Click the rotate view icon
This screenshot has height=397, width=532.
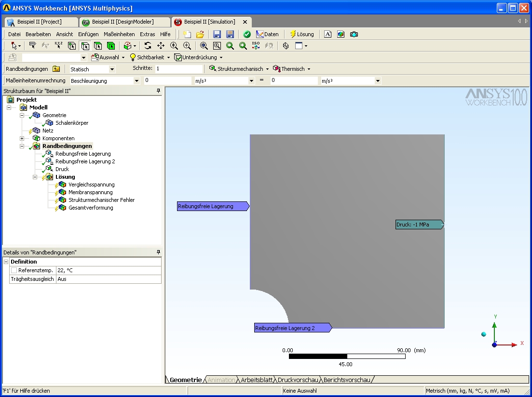[148, 46]
